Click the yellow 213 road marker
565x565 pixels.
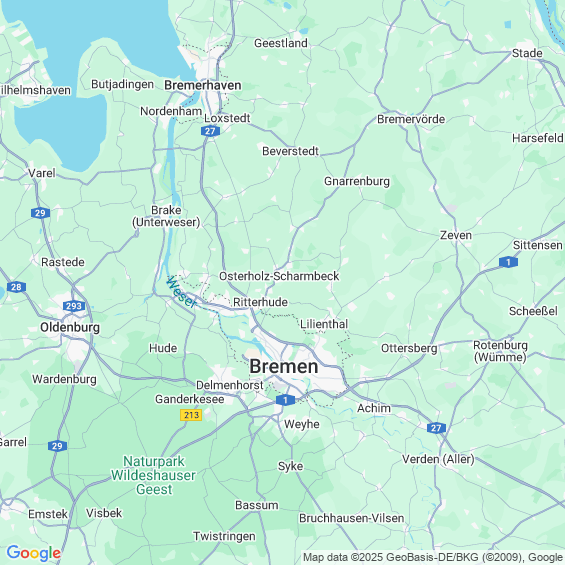(x=191, y=415)
